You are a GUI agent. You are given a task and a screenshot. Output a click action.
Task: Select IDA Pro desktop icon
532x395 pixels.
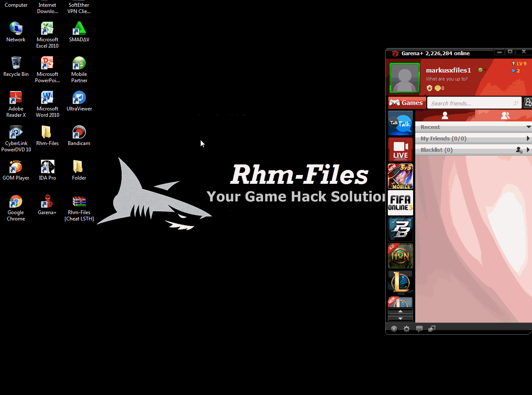point(47,170)
